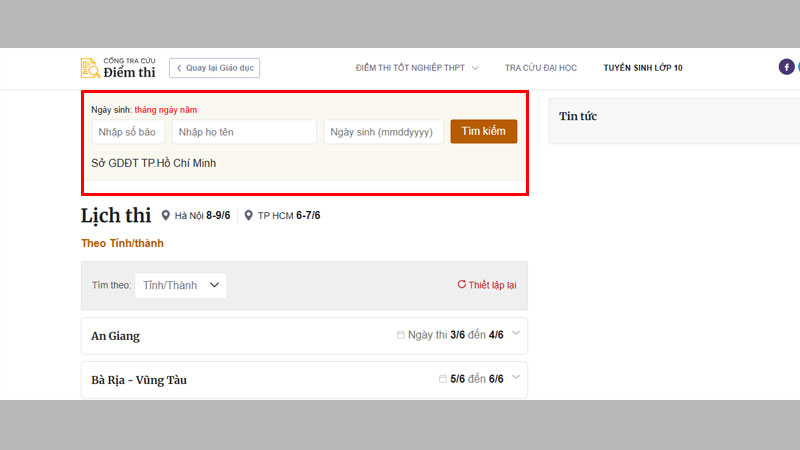Click the An Giang province name
This screenshot has height=450, width=800.
(115, 336)
